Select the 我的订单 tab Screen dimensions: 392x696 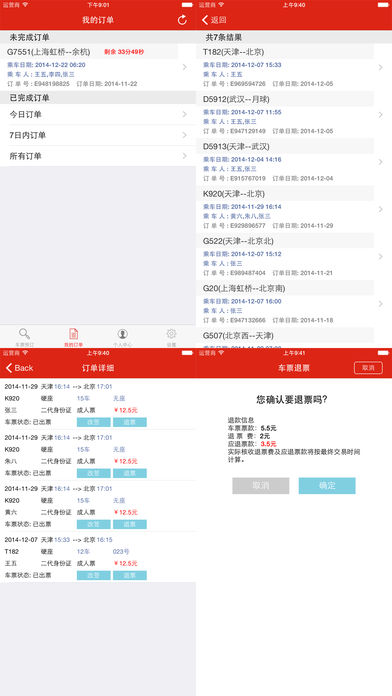73,337
